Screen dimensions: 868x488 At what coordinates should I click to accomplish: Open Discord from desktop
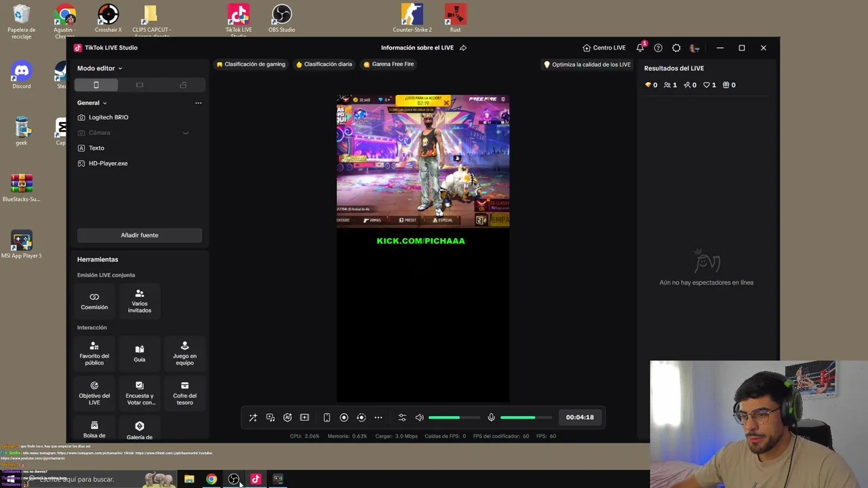[x=22, y=76]
